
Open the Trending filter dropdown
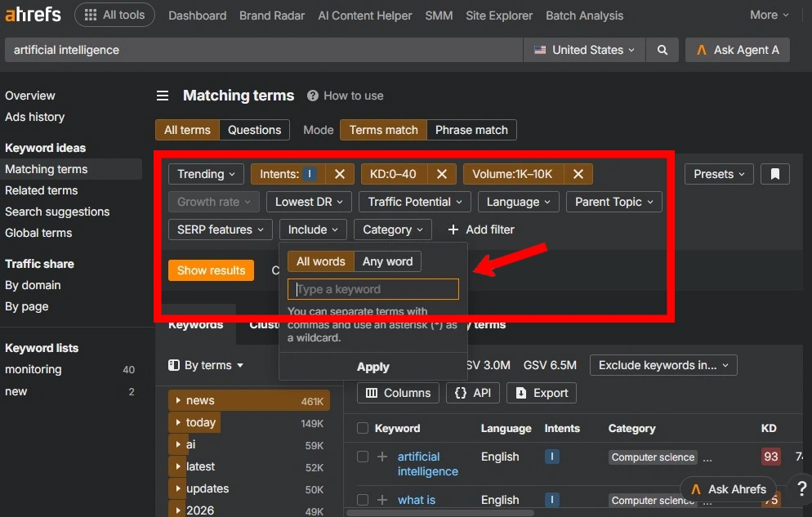[x=206, y=175]
